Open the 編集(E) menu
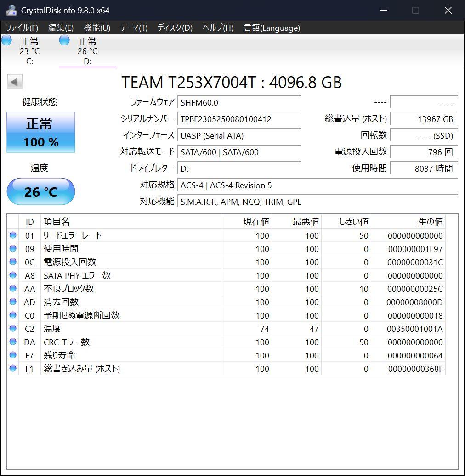 (61, 28)
